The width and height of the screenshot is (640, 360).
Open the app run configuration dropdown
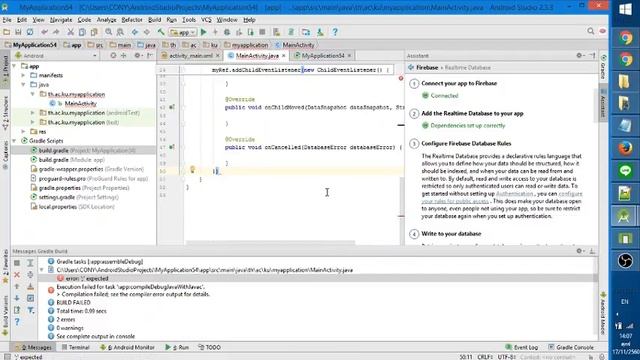coord(183,32)
